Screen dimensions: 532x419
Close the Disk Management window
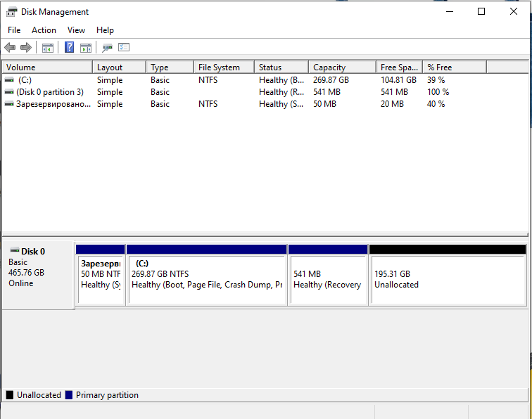coord(513,11)
